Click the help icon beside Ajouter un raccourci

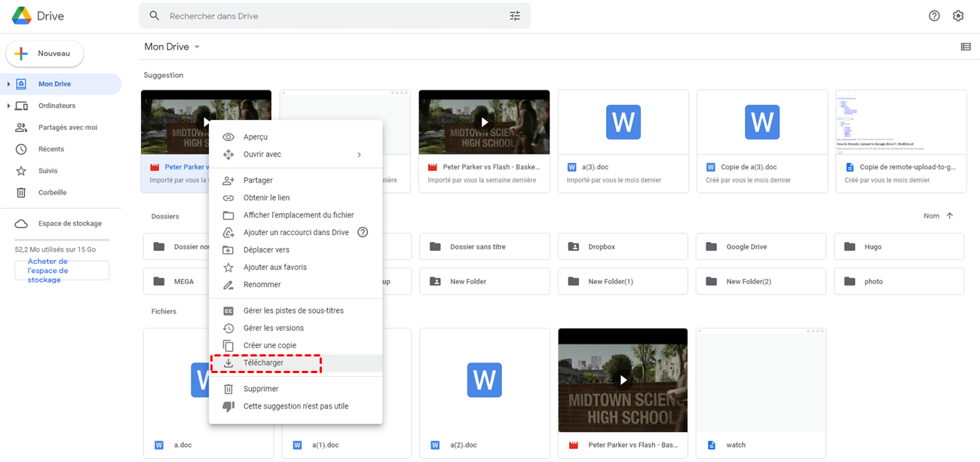coord(363,232)
